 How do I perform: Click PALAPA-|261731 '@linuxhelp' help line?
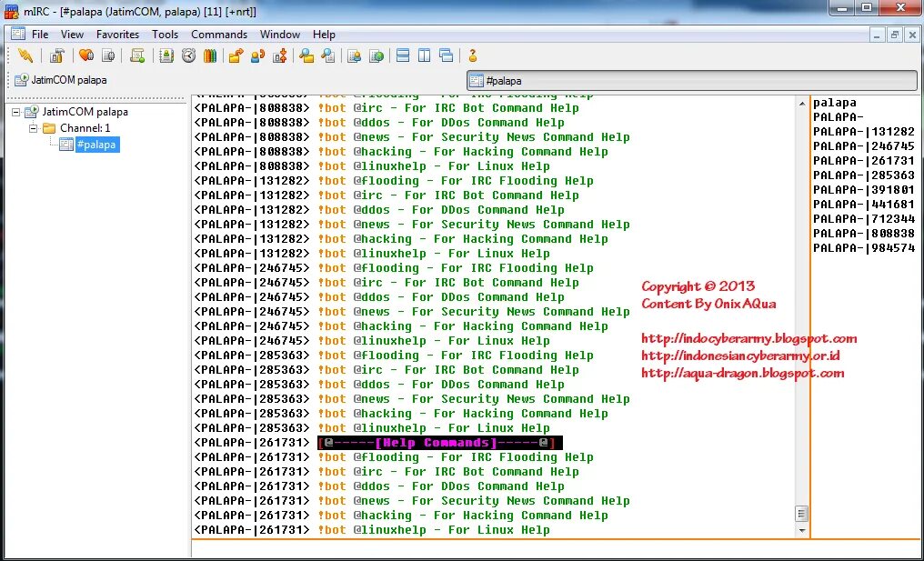372,530
